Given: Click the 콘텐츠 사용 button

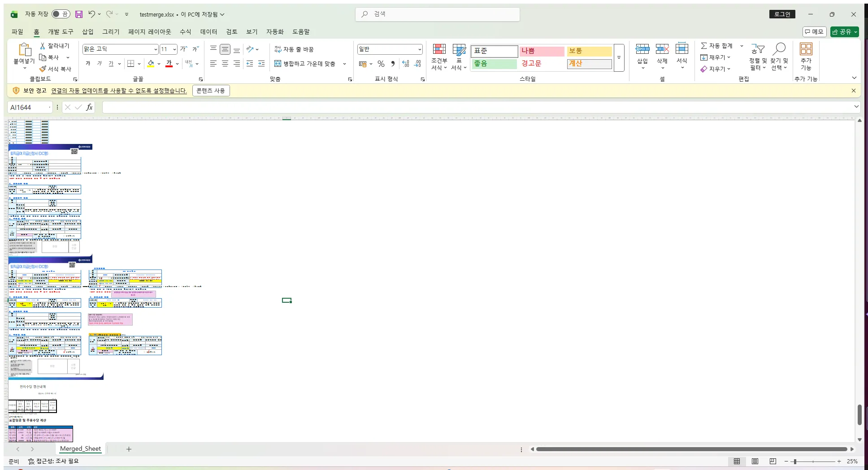Looking at the screenshot, I should [211, 90].
